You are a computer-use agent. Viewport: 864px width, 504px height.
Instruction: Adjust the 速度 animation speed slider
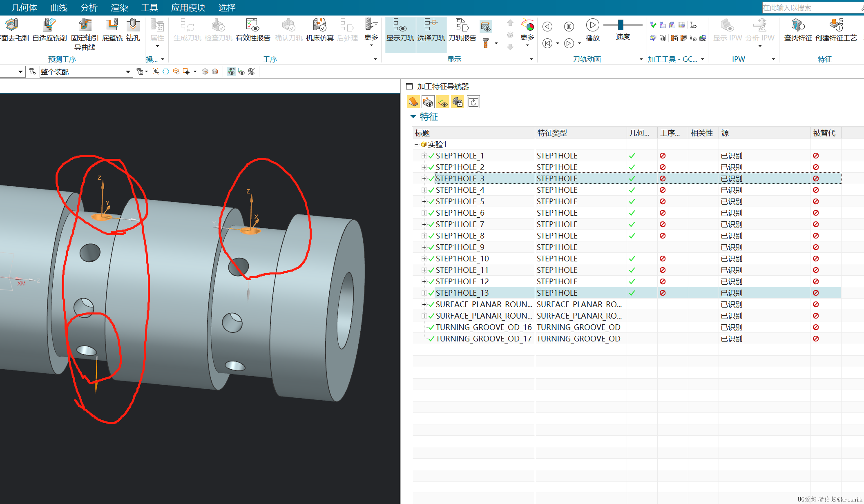(621, 25)
